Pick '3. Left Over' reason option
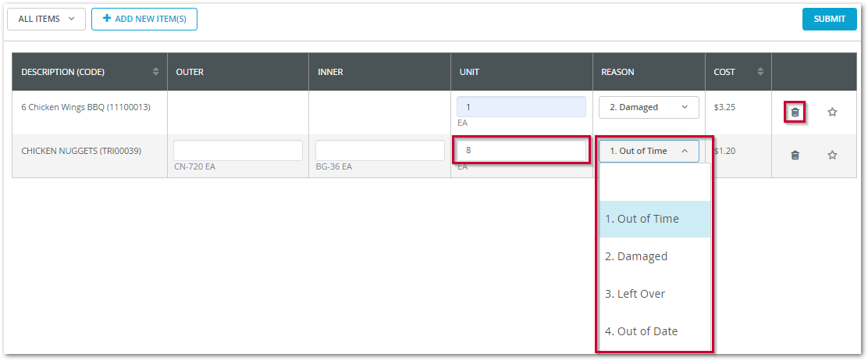 [x=653, y=294]
